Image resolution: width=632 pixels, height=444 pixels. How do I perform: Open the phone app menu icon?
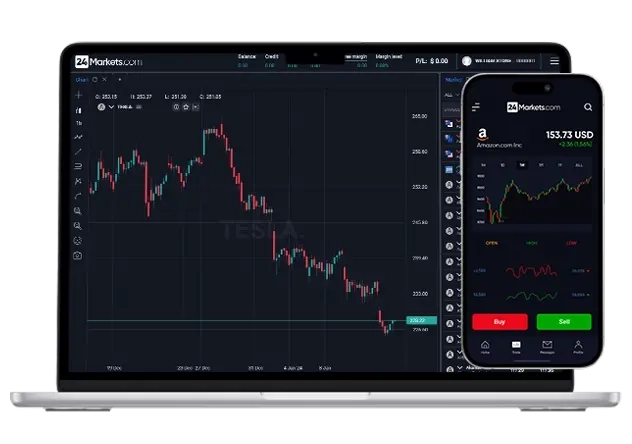pos(476,107)
